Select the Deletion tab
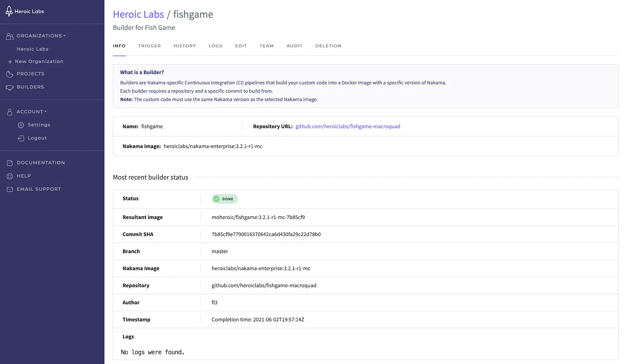The image size is (627, 364). coord(328,46)
